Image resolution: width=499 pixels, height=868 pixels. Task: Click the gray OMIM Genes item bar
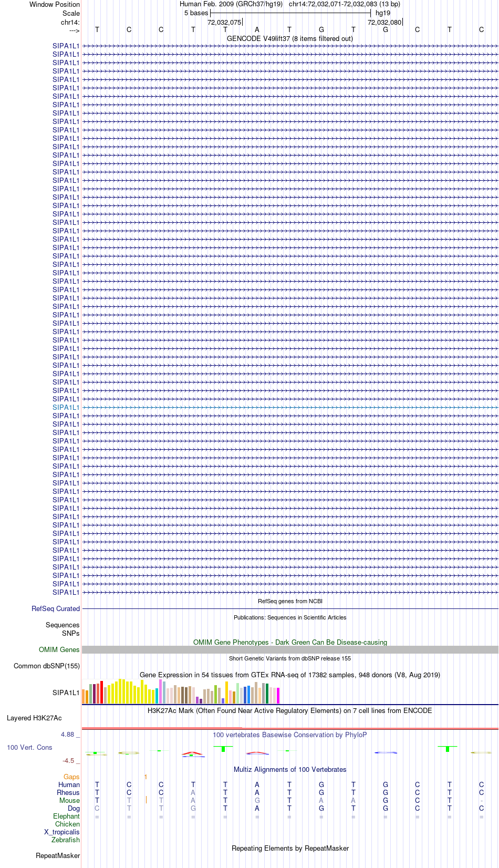click(290, 650)
